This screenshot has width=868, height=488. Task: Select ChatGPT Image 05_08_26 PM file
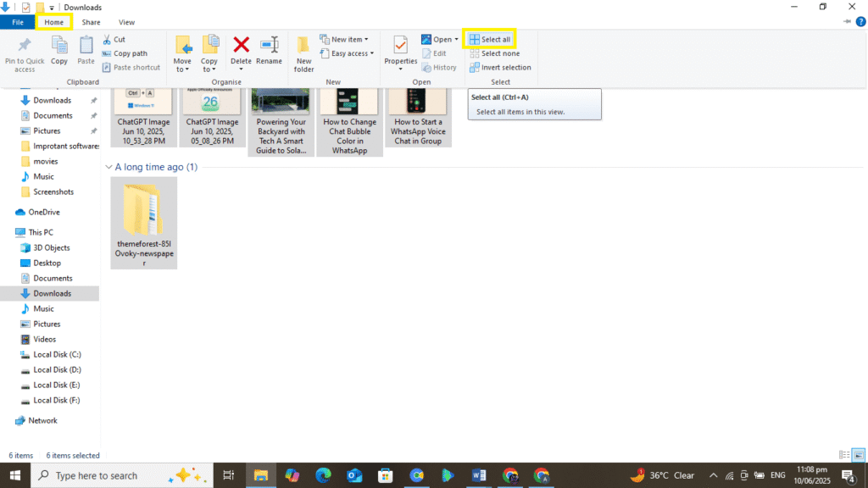(x=213, y=117)
